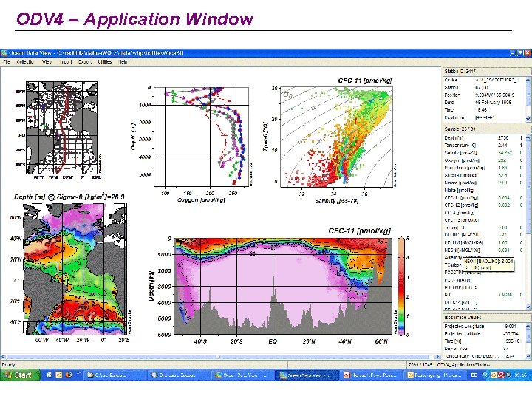
Task: Select the 'NEON' sample row
Action: (484, 250)
